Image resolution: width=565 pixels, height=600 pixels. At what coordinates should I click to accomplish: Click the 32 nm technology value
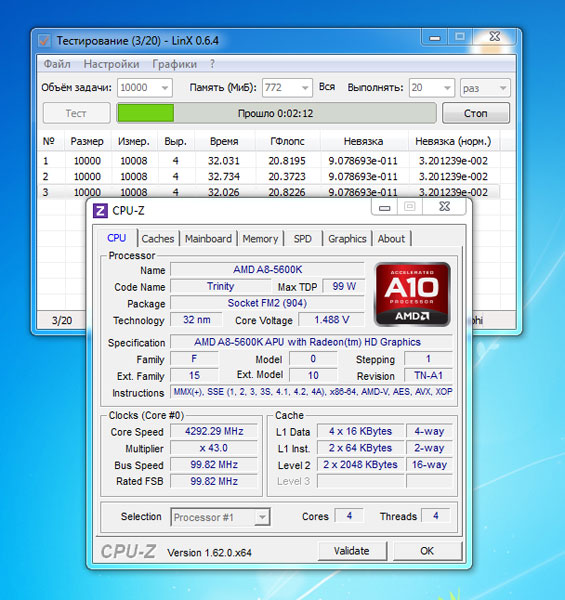coord(196,320)
